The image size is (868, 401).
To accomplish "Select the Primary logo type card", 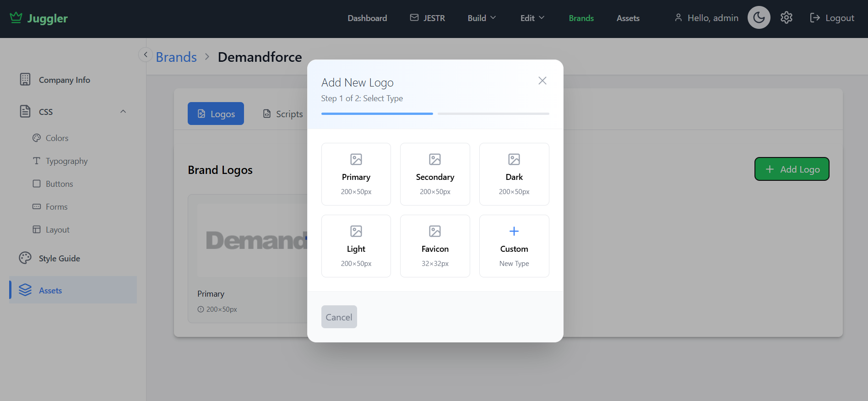I will click(x=356, y=174).
